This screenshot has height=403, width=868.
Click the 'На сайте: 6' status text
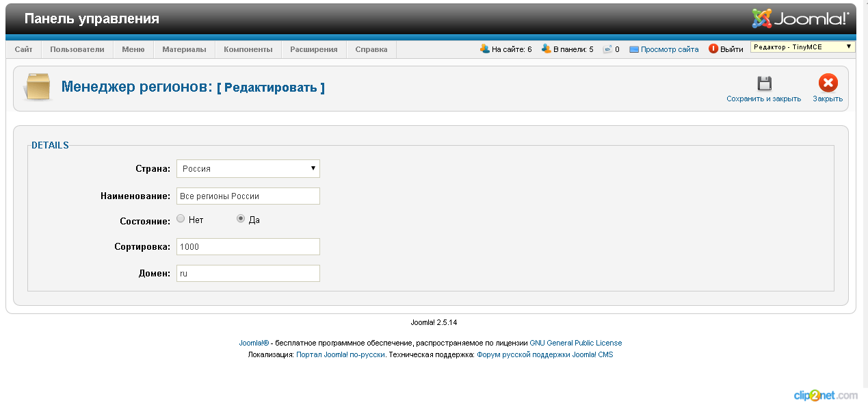tap(512, 49)
